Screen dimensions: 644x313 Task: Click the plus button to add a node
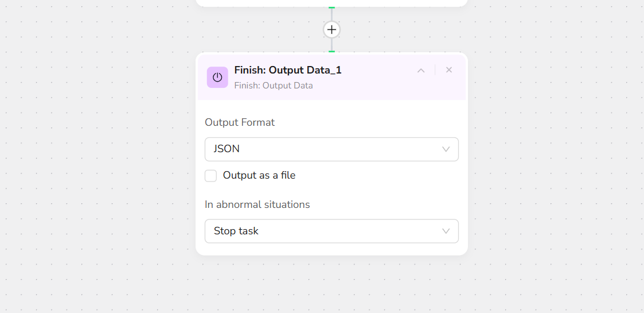click(331, 29)
